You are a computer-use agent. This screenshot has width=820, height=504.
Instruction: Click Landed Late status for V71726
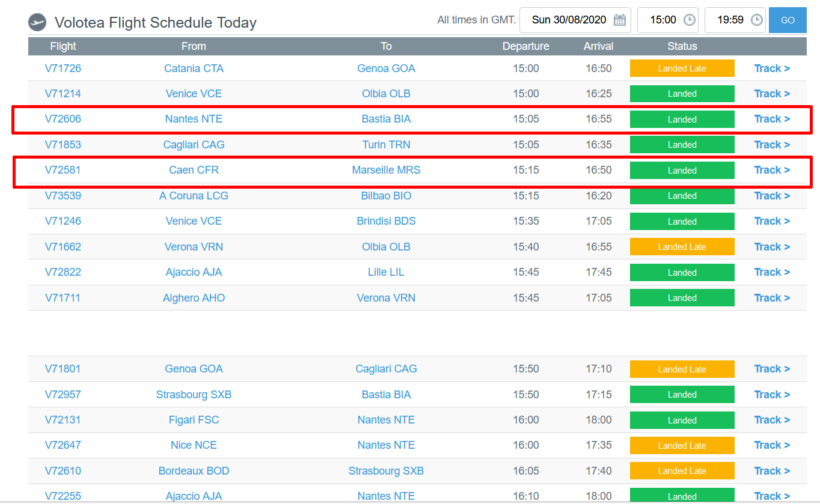tap(682, 68)
